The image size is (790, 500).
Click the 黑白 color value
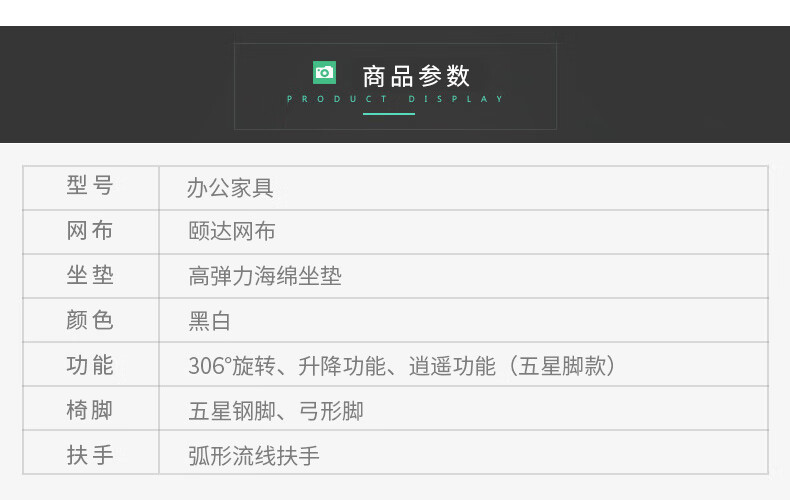coord(209,322)
